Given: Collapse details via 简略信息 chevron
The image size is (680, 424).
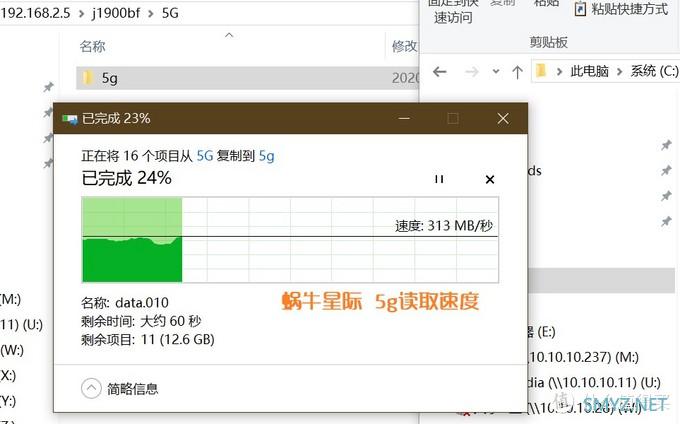Looking at the screenshot, I should click(91, 388).
